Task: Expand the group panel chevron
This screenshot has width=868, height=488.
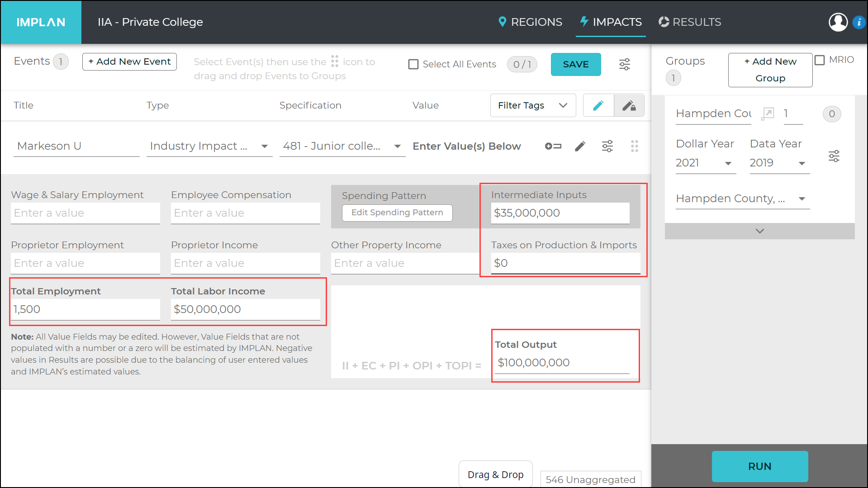Action: 759,231
